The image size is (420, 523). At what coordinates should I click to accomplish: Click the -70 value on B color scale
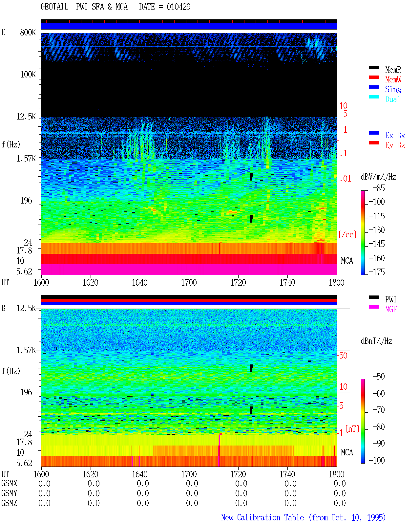click(x=379, y=410)
